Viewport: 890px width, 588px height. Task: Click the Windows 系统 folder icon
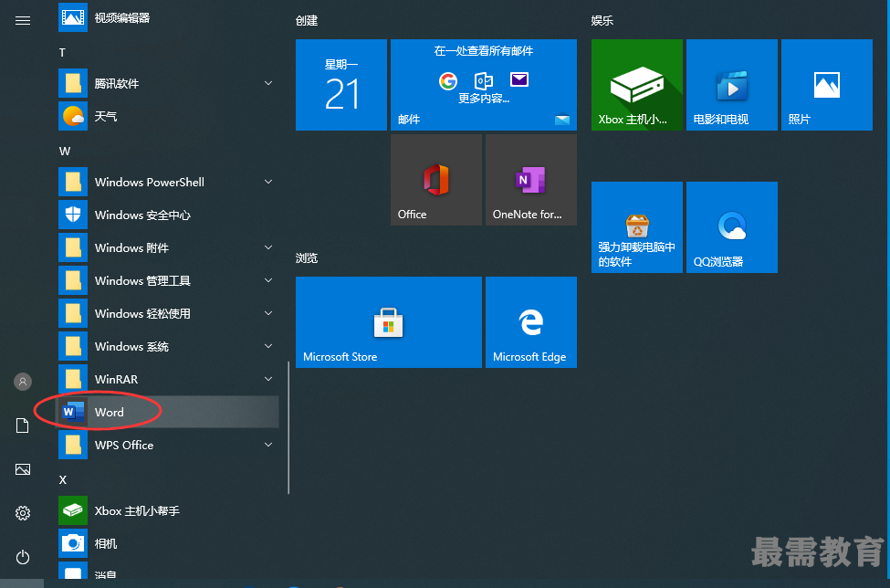(73, 347)
